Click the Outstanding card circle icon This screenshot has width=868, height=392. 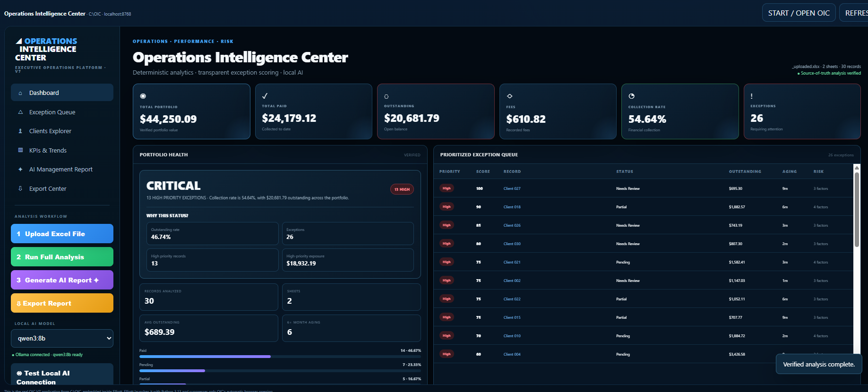[387, 96]
